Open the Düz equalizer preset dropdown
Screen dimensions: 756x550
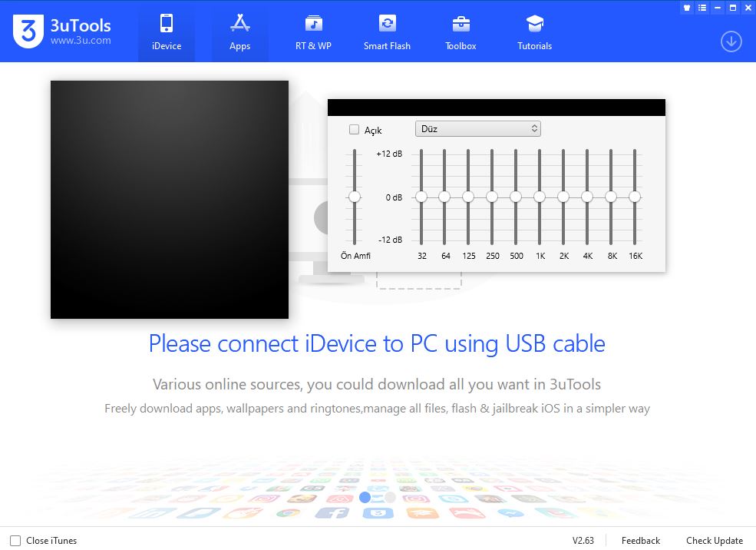click(478, 129)
